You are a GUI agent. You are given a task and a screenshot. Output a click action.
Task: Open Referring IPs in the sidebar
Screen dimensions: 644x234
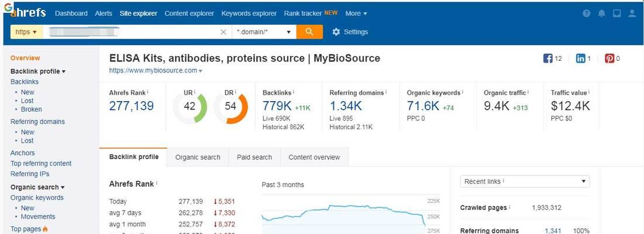coord(30,174)
